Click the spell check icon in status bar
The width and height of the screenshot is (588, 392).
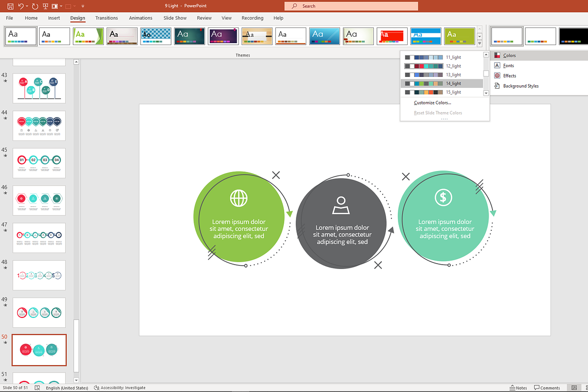pyautogui.click(x=38, y=388)
